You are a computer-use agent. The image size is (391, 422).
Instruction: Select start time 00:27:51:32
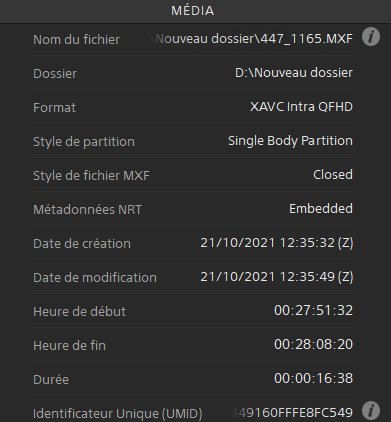coord(313,311)
